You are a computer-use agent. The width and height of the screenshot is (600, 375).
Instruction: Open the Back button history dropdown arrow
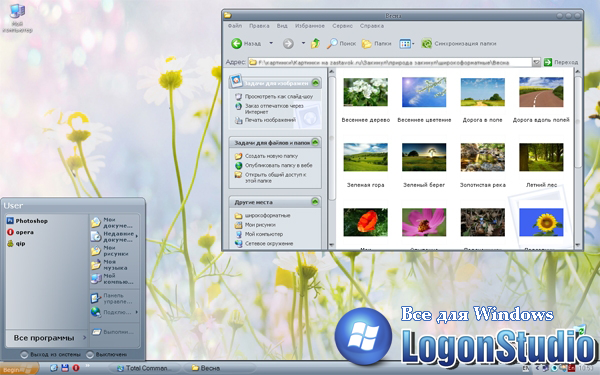[271, 43]
